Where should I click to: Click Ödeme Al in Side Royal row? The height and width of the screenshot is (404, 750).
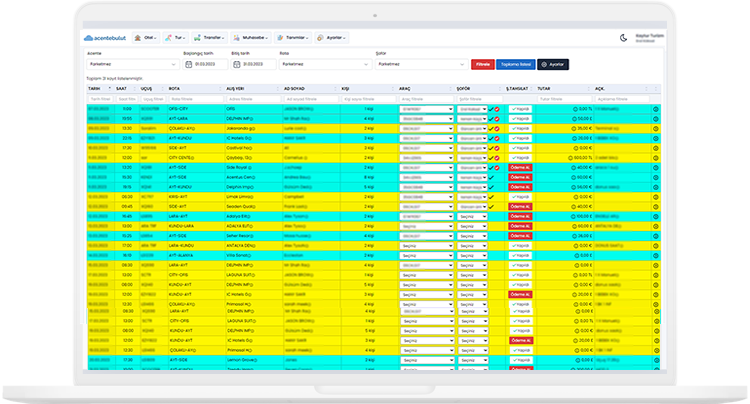tap(520, 168)
